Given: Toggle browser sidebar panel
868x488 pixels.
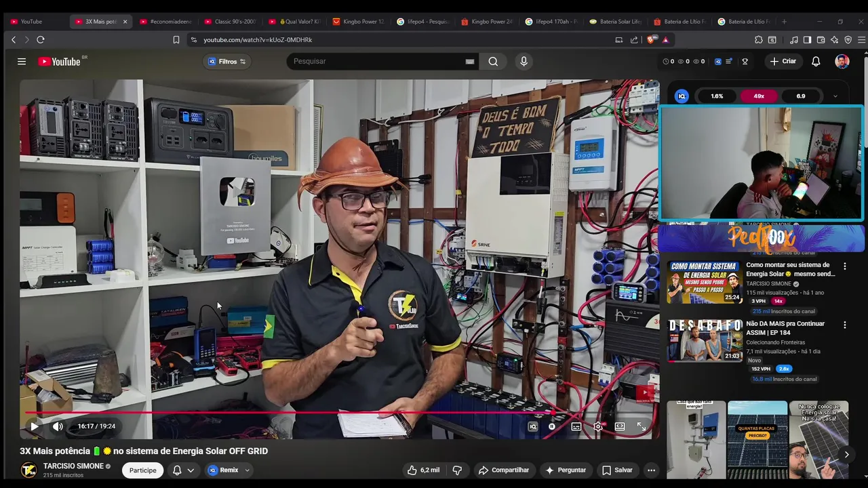Looking at the screenshot, I should [x=807, y=40].
